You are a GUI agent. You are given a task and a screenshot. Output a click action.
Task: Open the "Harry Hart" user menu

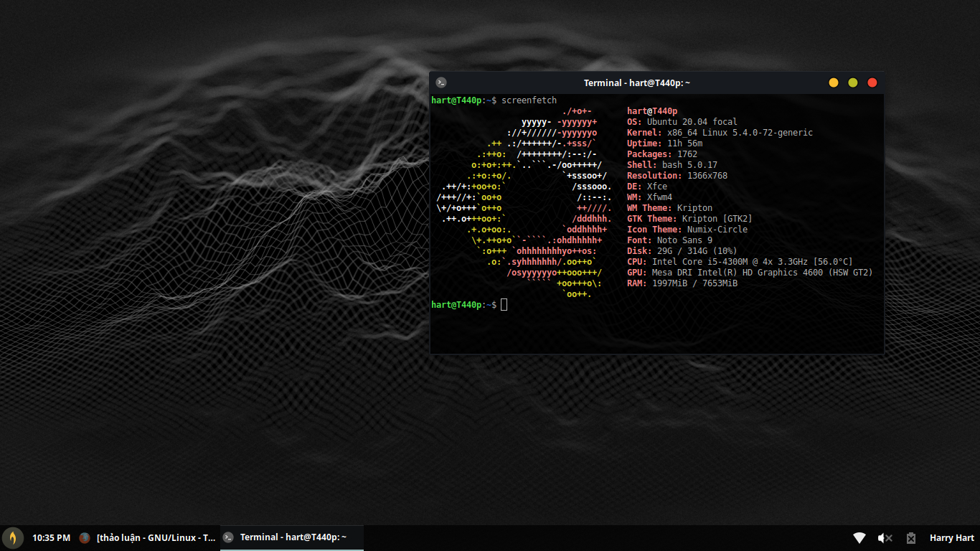[952, 538]
